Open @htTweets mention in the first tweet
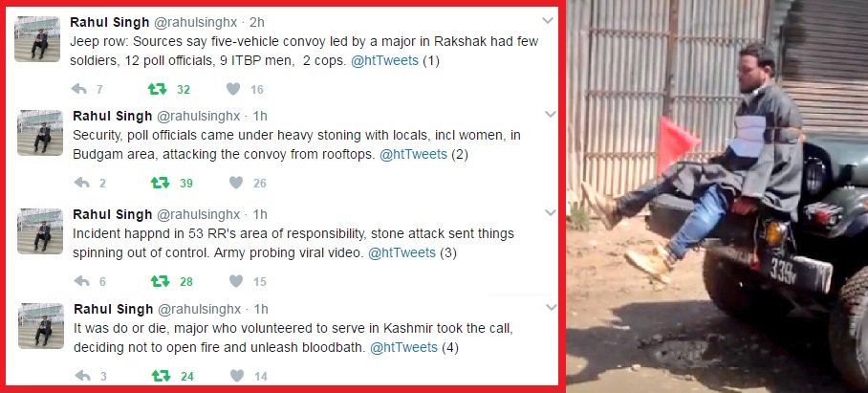The height and width of the screenshot is (393, 868). (384, 61)
